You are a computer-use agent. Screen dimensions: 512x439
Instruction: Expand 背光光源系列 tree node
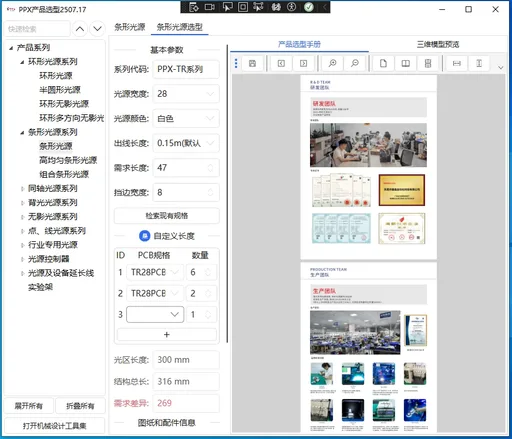(22, 203)
